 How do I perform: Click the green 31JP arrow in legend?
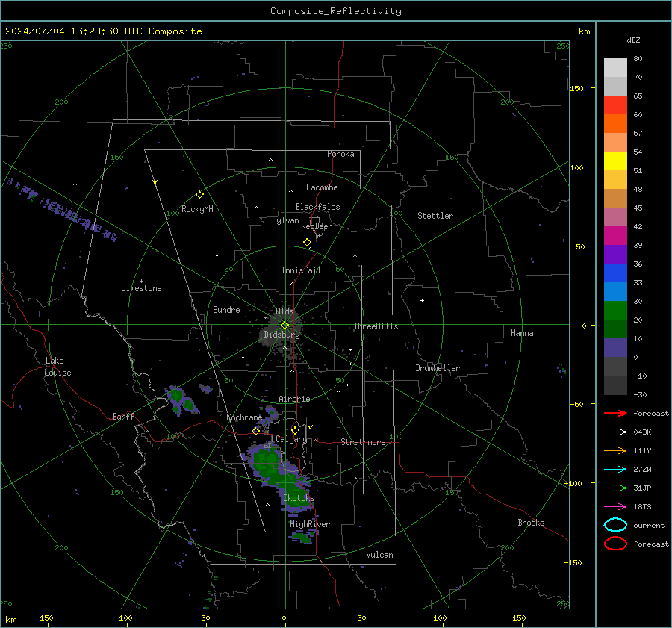pos(615,488)
